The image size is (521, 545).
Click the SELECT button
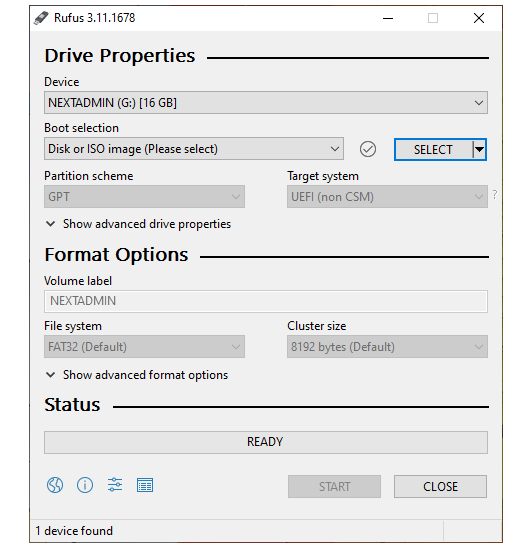tap(433, 149)
